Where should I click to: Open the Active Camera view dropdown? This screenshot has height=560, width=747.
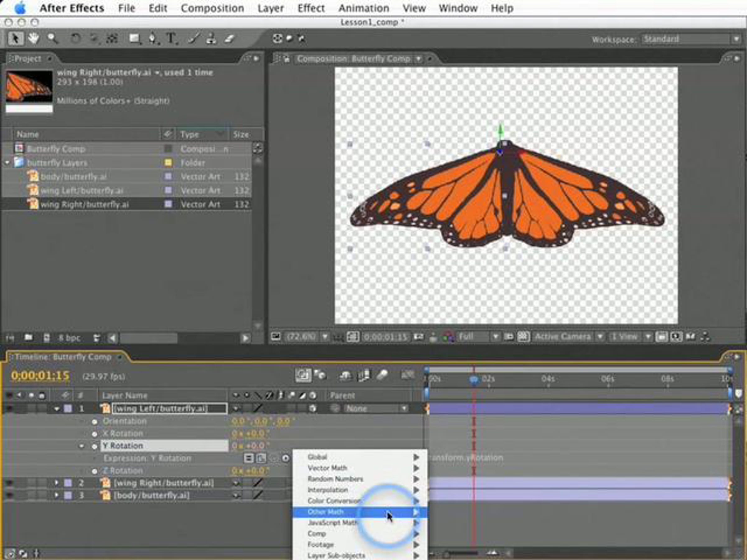coord(568,337)
